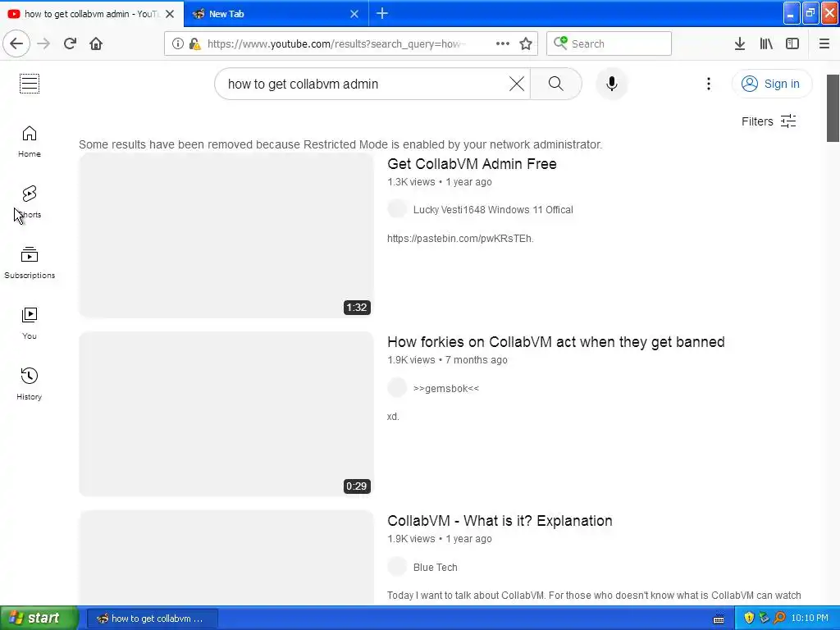Reload the current page
Viewport: 840px width, 630px height.
point(70,43)
